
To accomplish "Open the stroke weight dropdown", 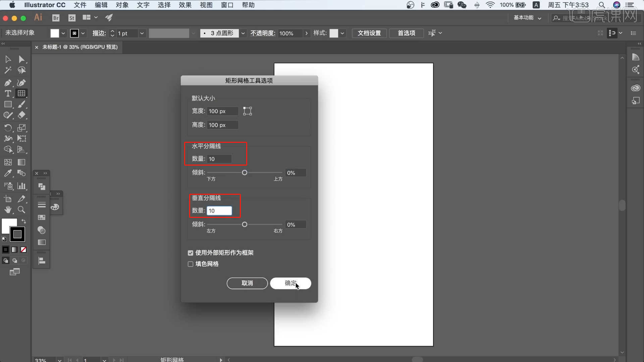I will point(142,33).
